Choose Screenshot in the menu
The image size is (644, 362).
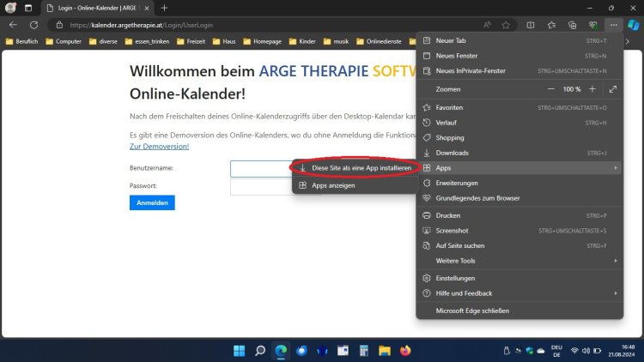(x=519, y=231)
